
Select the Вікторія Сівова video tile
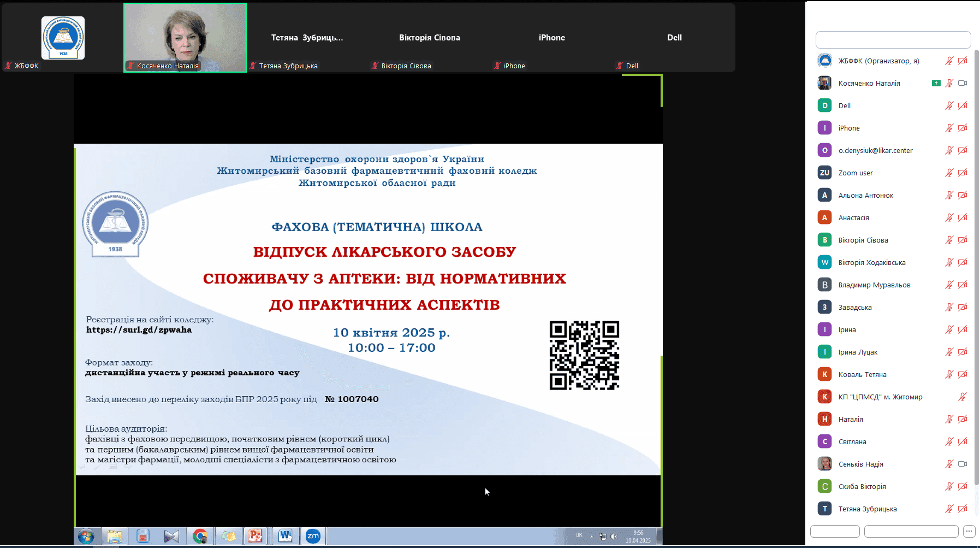(x=430, y=38)
